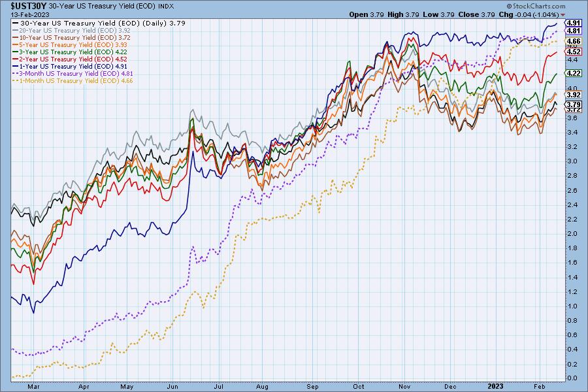Click the Chg -0.04 (-1.04%) value
This screenshot has height=392, width=588.
[529, 14]
